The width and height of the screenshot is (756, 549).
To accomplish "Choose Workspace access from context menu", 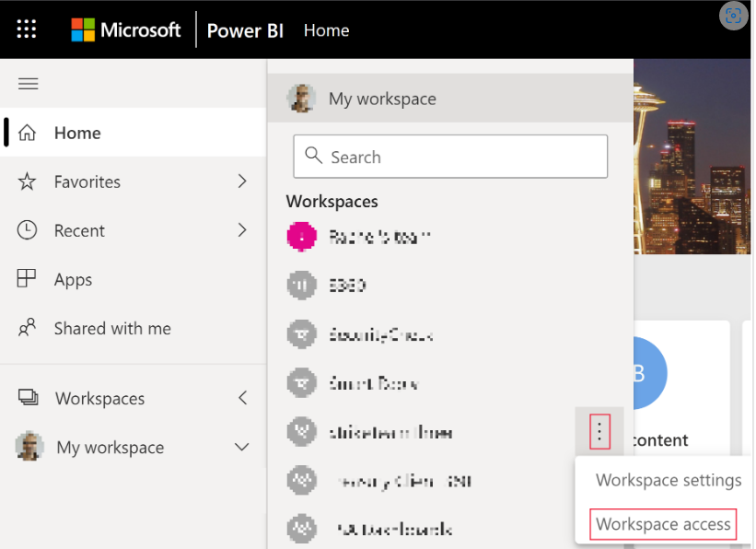I will coord(663,524).
